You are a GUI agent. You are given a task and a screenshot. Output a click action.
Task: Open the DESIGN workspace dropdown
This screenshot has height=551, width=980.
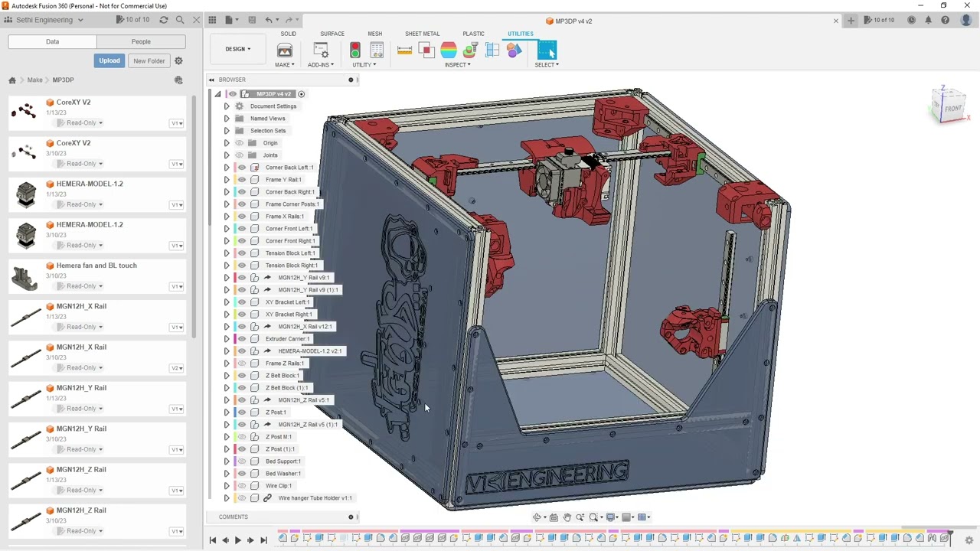[x=237, y=49]
